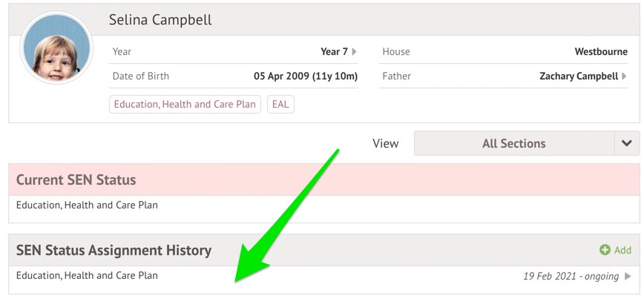Click the 'All Sections' view selector
The width and height of the screenshot is (644, 302).
point(513,143)
